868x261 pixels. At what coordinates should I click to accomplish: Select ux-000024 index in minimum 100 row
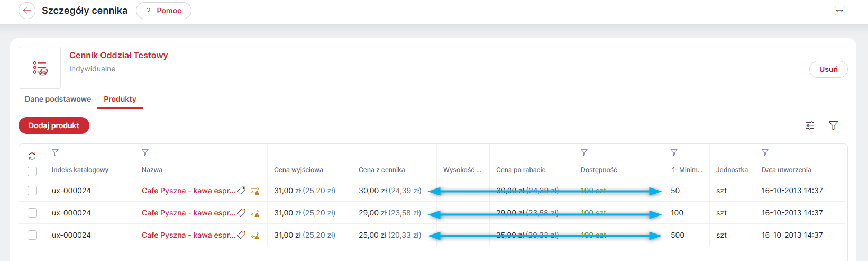(71, 213)
